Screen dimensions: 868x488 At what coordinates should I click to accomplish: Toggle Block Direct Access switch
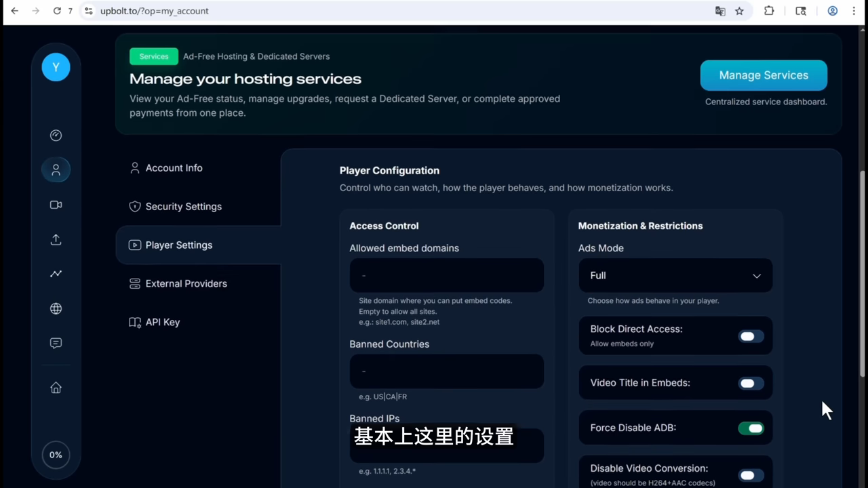[751, 336]
